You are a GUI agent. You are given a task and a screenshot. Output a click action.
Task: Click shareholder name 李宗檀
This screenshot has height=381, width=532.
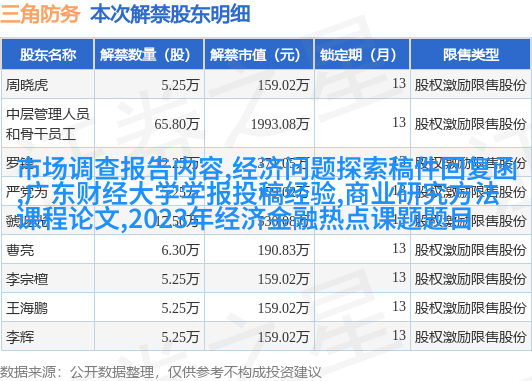click(27, 280)
